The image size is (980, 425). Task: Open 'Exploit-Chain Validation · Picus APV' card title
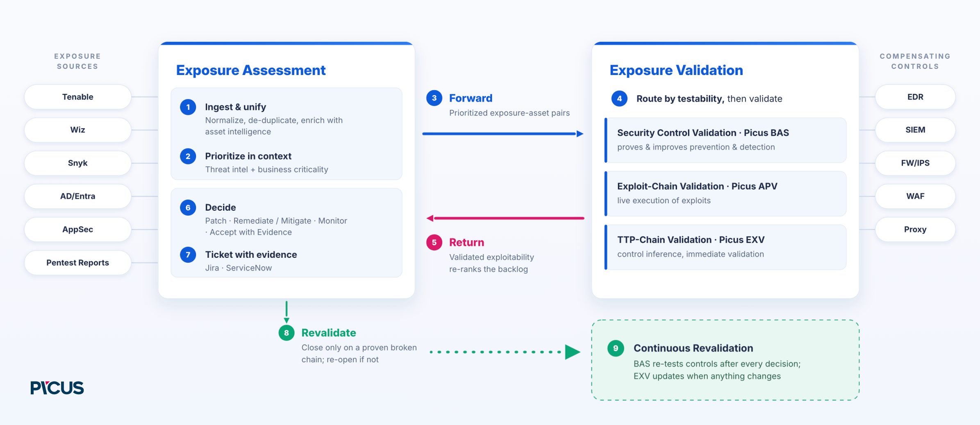coord(698,186)
